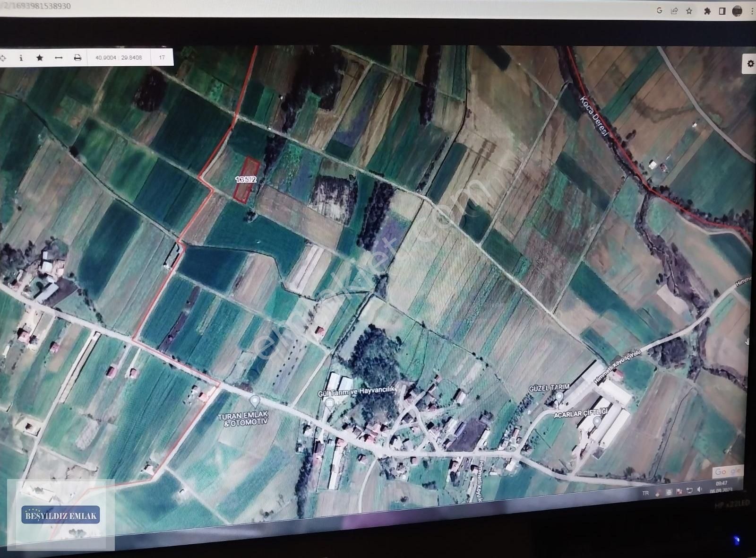The image size is (756, 558).
Task: Click the GÜZEL TARIM place label
Action: [x=550, y=388]
